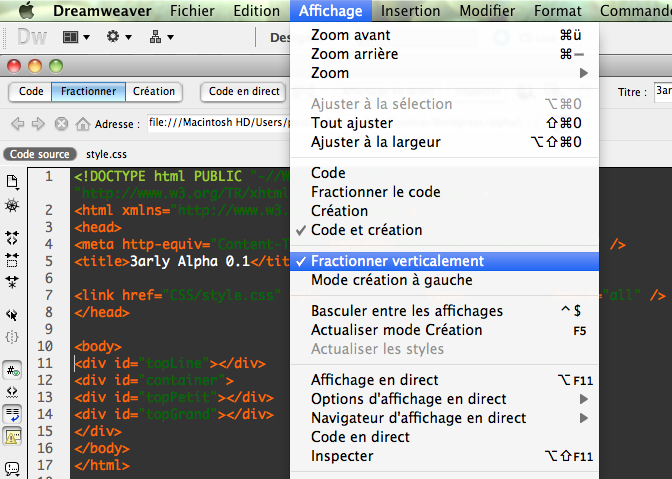672x479 pixels.
Task: Click the title text 3arly Alpha 0.1
Action: [190, 261]
